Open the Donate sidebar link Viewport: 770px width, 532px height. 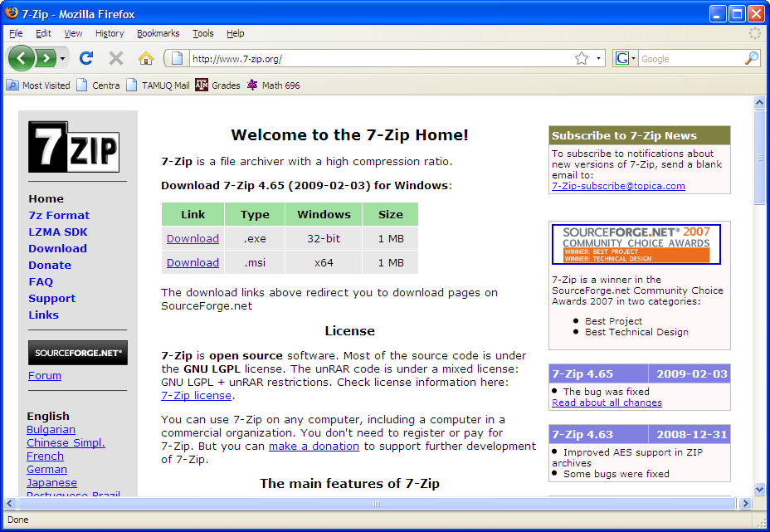pos(50,266)
